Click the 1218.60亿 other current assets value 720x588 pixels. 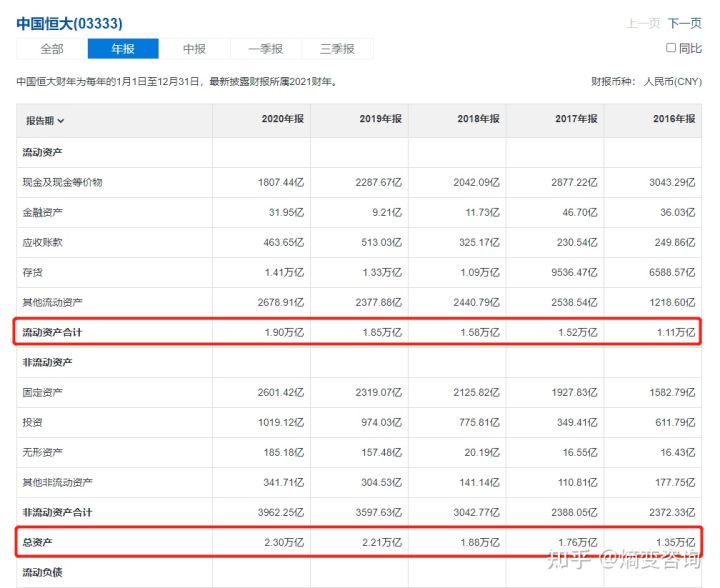pyautogui.click(x=672, y=302)
